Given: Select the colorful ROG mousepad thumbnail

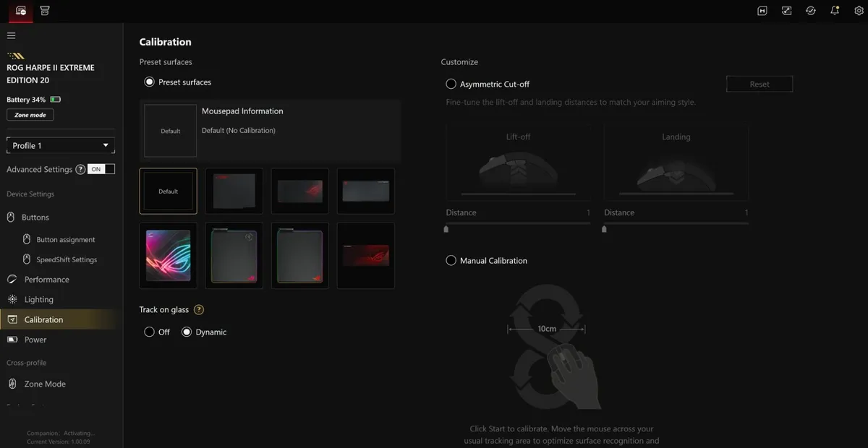Looking at the screenshot, I should pyautogui.click(x=168, y=256).
